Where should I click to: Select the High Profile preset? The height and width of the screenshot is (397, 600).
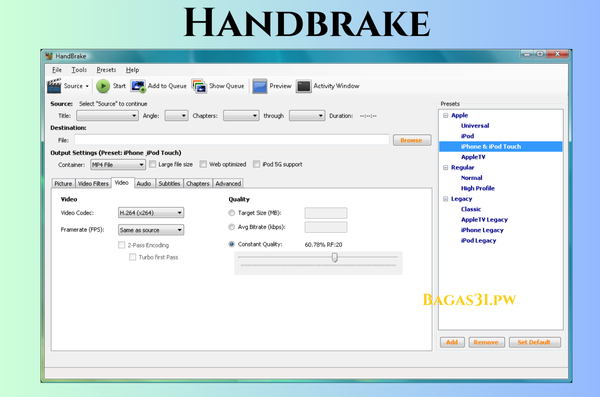click(x=478, y=188)
